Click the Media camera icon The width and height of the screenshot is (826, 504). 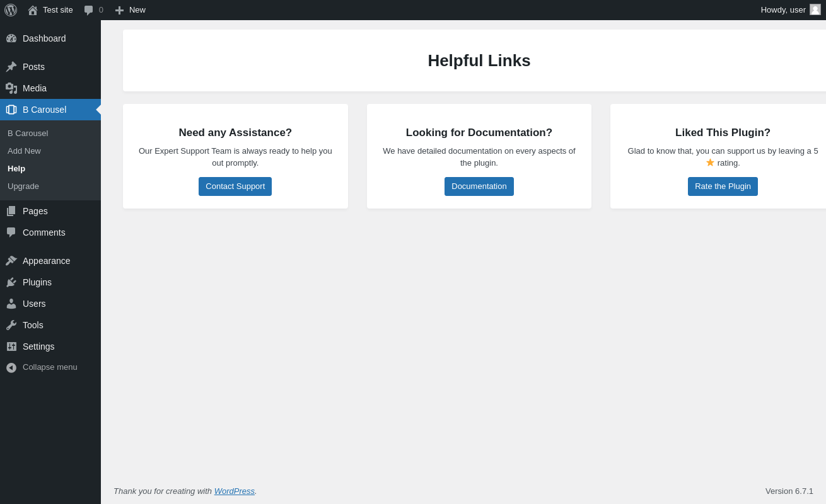(11, 88)
